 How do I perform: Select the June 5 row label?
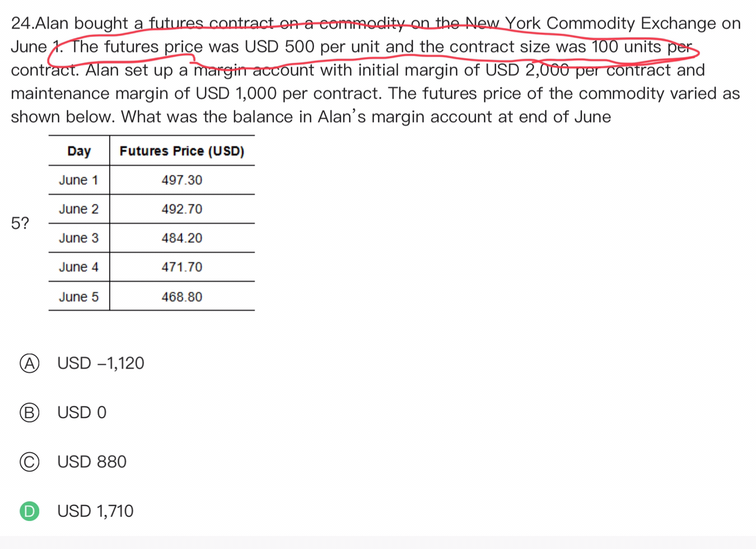(79, 297)
